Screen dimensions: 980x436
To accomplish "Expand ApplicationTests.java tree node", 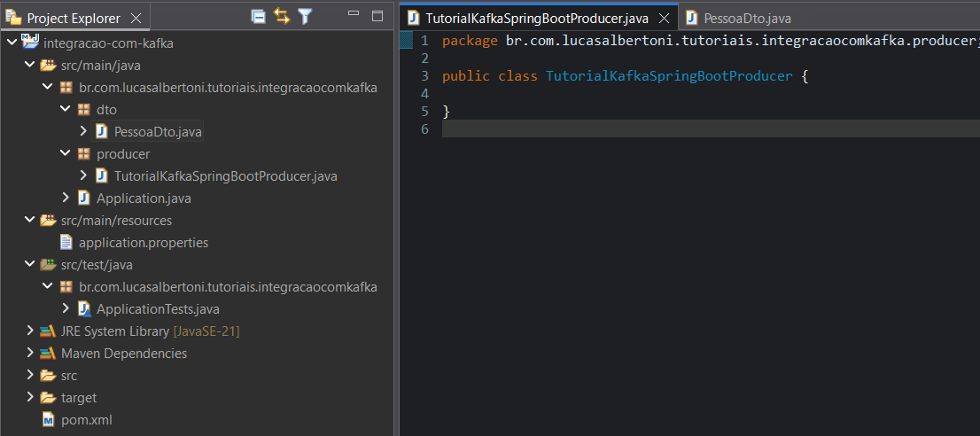I will coord(66,308).
